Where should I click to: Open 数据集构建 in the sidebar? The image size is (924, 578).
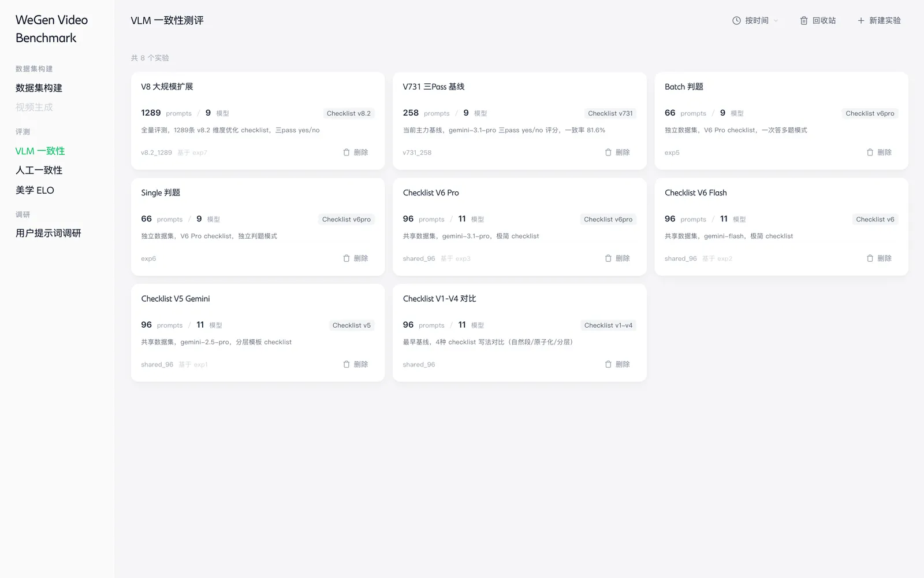pos(39,88)
